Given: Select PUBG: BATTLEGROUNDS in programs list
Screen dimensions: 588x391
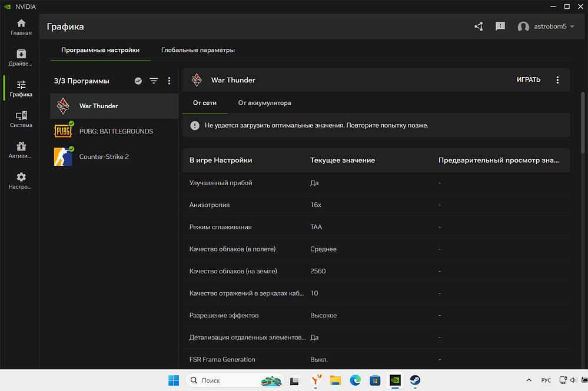Looking at the screenshot, I should pos(114,132).
